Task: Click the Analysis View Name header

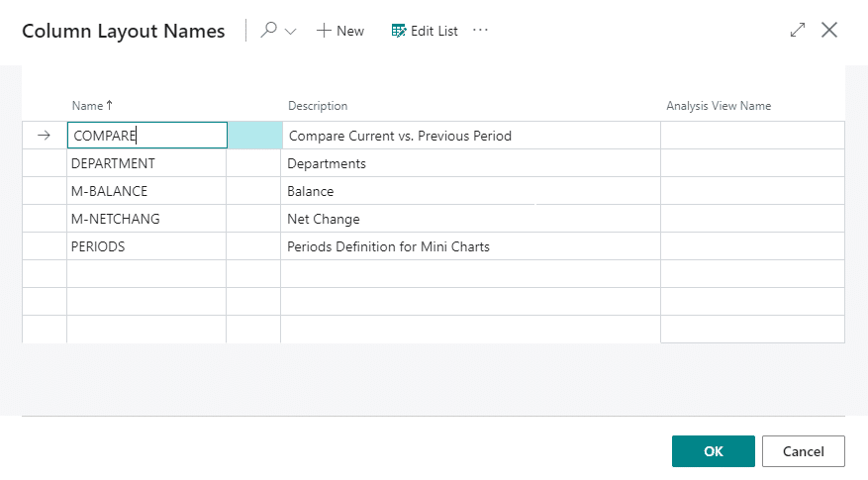Action: 719,106
